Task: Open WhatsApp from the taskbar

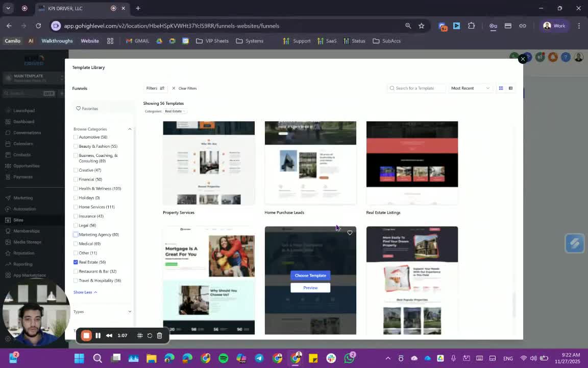Action: click(x=349, y=359)
